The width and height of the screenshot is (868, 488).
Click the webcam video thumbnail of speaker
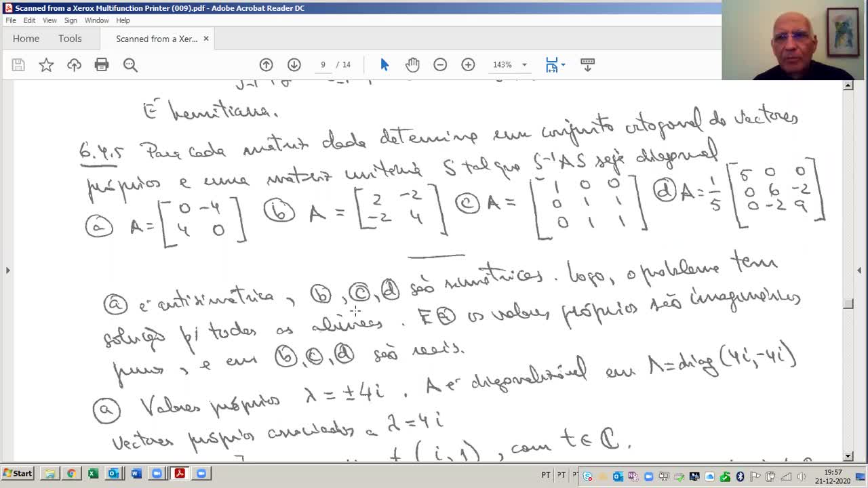tap(795, 40)
